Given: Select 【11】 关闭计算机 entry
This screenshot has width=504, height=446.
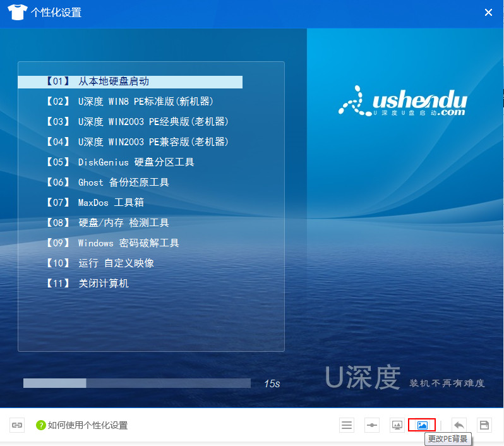Looking at the screenshot, I should click(x=87, y=284).
